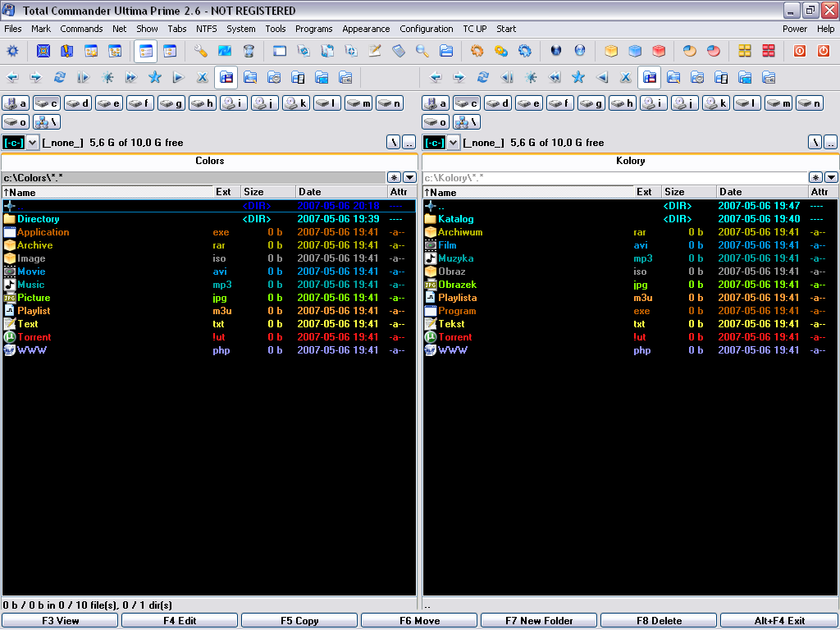Click the right panel double rewind arrow icon
Viewport: 840px width, 630px height.
pos(555,78)
